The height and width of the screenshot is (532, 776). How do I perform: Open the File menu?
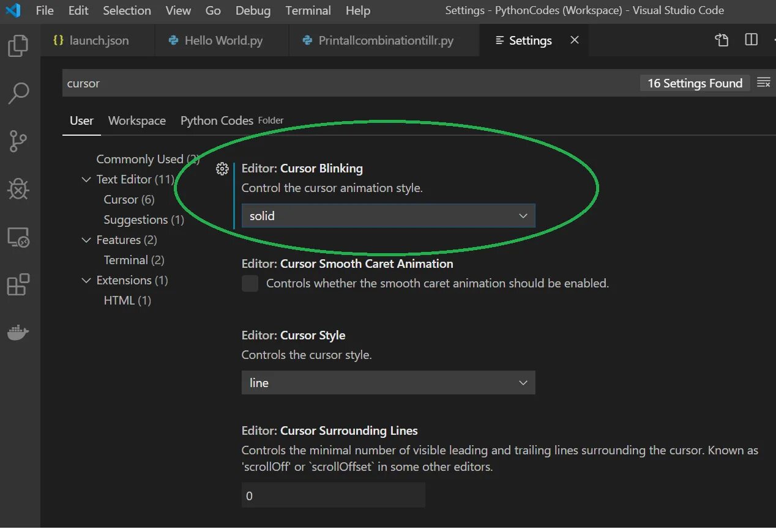[x=45, y=10]
